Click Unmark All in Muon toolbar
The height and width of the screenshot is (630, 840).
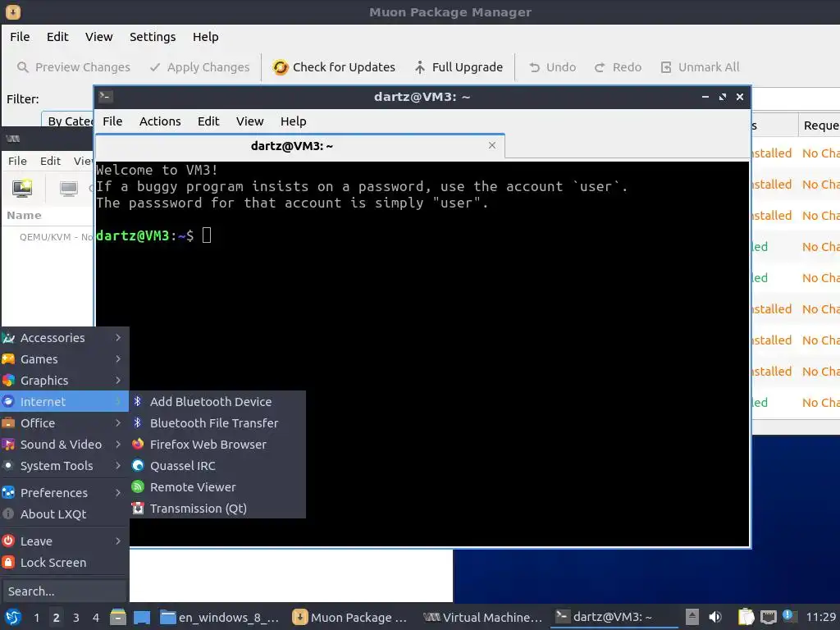point(700,67)
